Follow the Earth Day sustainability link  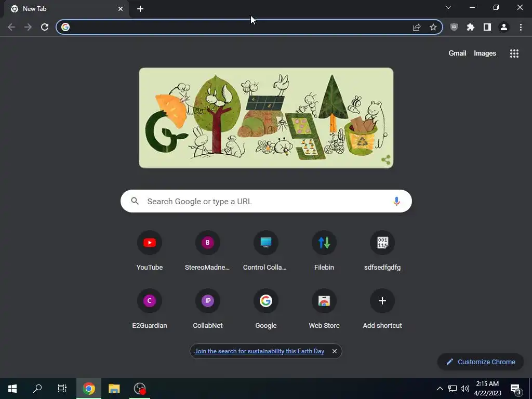tap(259, 351)
